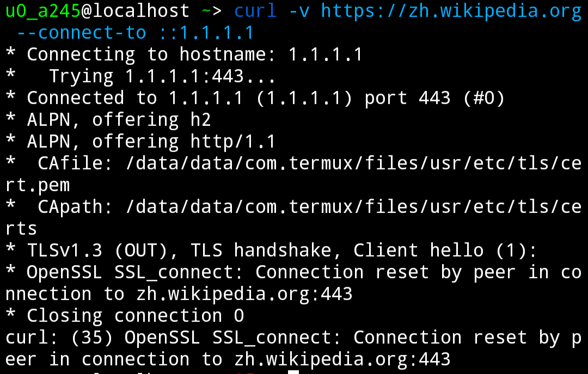Click the https://zh.wikipedia.org URL in the command
This screenshot has height=374, width=588.
pyautogui.click(x=451, y=11)
